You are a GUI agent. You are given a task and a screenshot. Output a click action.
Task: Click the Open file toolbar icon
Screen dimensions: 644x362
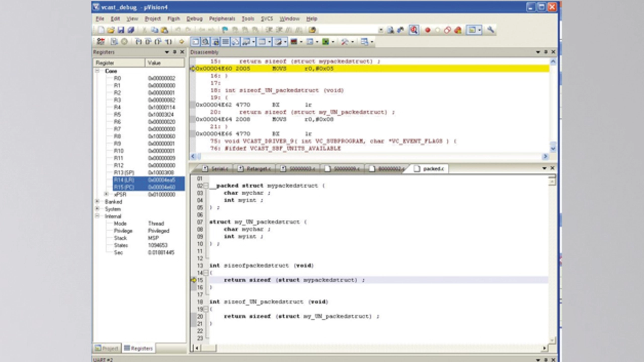point(111,30)
